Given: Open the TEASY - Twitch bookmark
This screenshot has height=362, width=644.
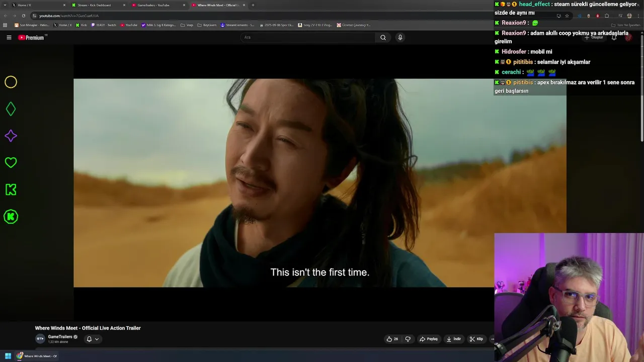Looking at the screenshot, I should 103,25.
